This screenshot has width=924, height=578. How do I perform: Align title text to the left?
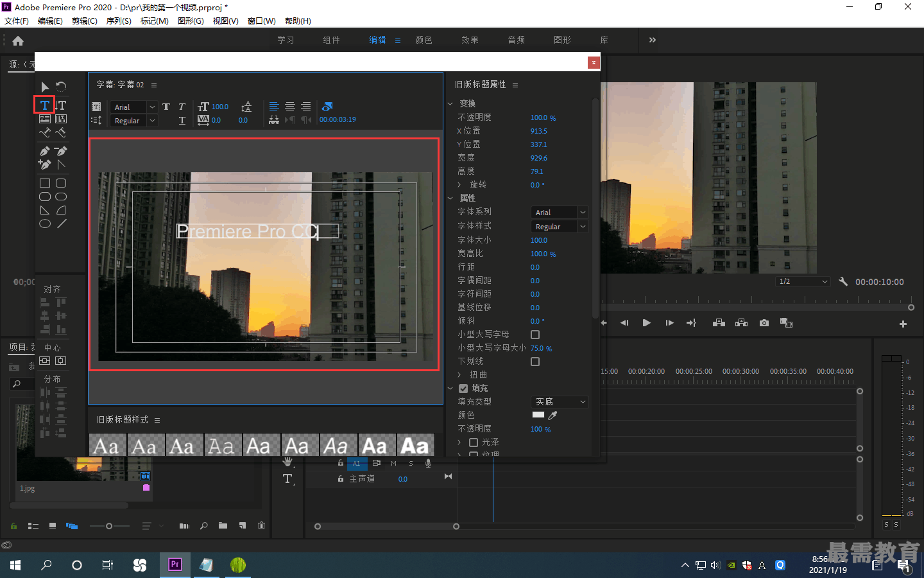(274, 107)
